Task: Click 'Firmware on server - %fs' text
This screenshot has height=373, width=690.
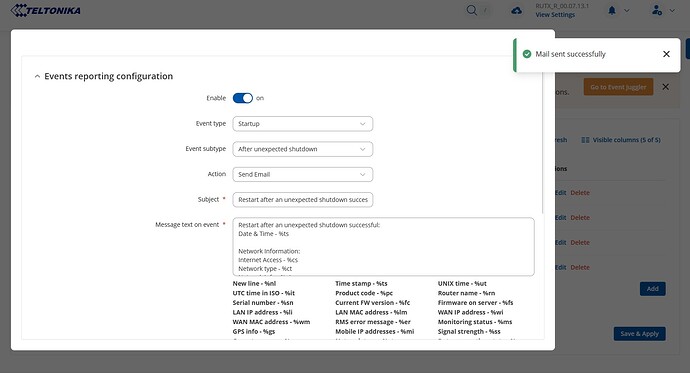Action: [x=475, y=303]
